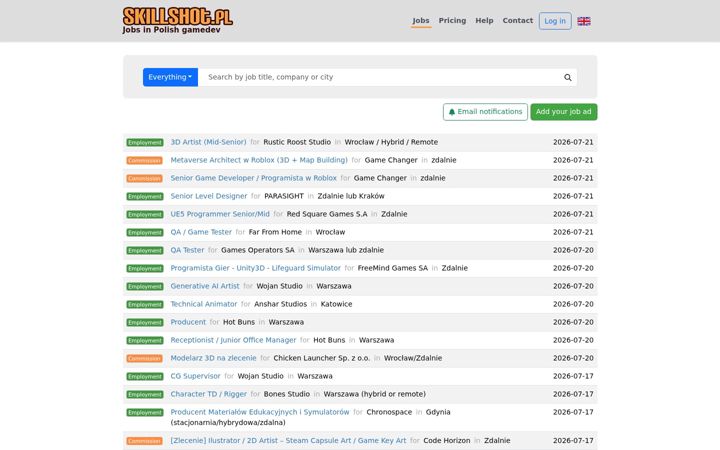The height and width of the screenshot is (450, 720).
Task: Click Add your job ad button
Action: [x=563, y=112]
